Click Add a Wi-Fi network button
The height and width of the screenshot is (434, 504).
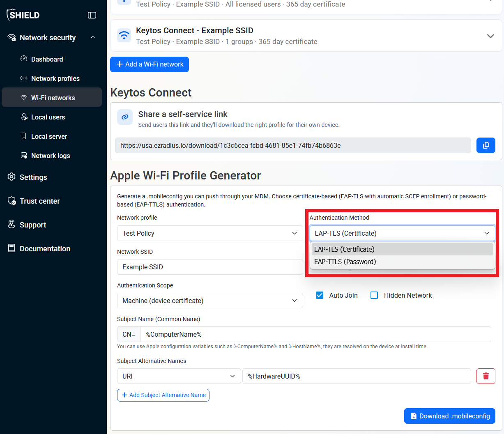150,64
